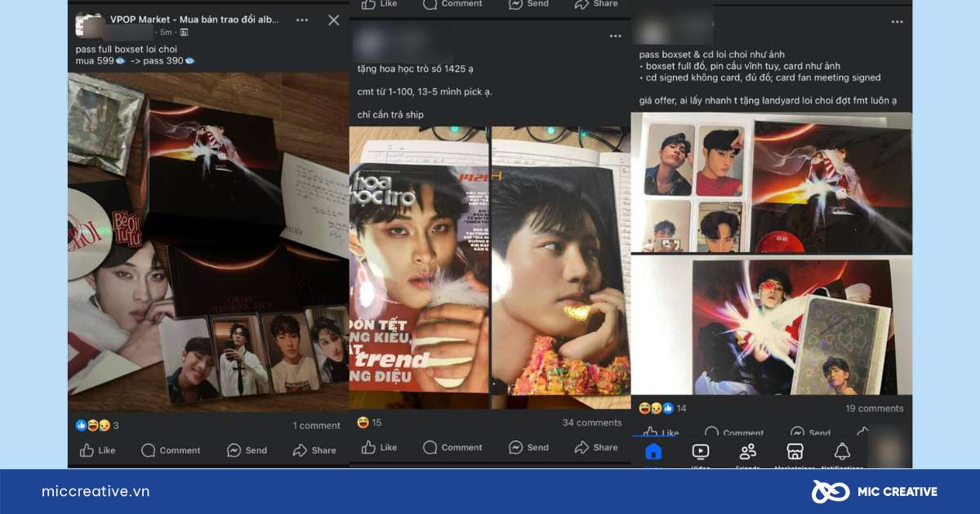Open the Friends tab
The width and height of the screenshot is (980, 514).
click(x=747, y=454)
